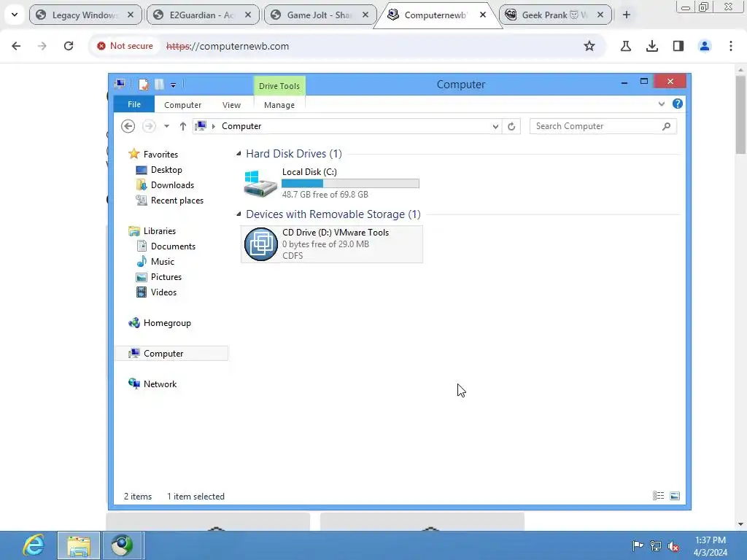
Task: Switch to Game Jolt browser tab
Action: coord(320,15)
